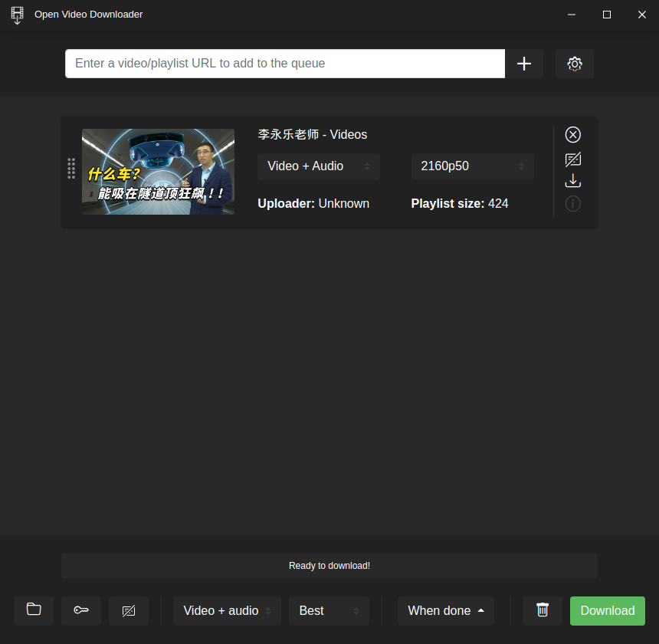
Task: Toggle global subtitles in the bottom bar
Action: tap(129, 610)
